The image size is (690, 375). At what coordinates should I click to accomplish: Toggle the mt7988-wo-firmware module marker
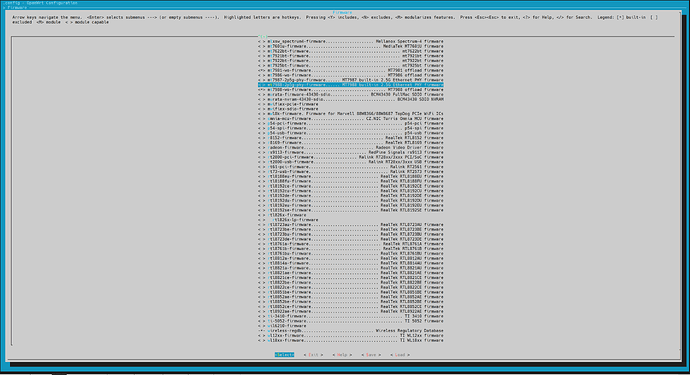[262, 90]
